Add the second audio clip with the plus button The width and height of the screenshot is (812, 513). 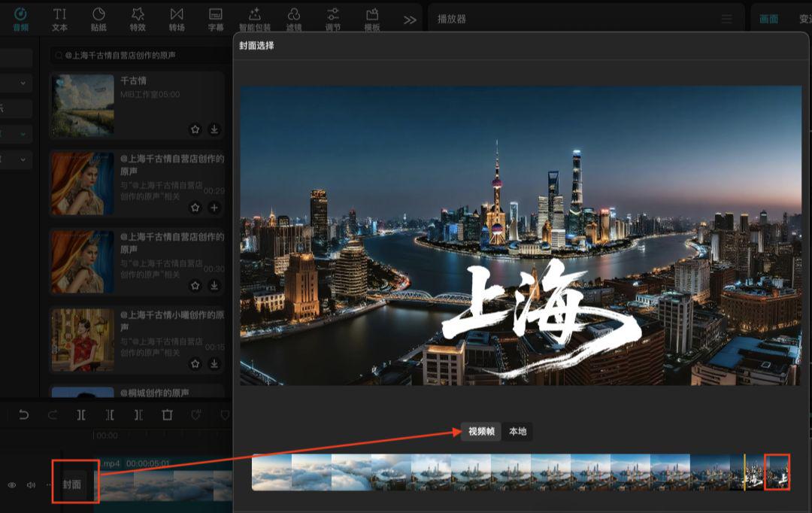tap(214, 208)
